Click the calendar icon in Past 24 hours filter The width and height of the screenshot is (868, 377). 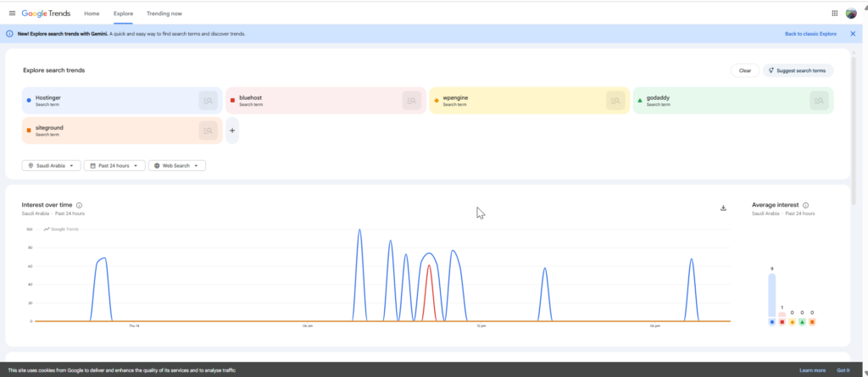click(92, 165)
